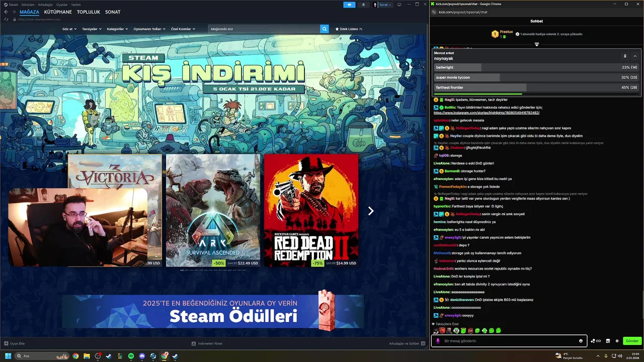The height and width of the screenshot is (362, 644).
Task: Expand the Özel Kısımlar dropdown
Action: [183, 29]
